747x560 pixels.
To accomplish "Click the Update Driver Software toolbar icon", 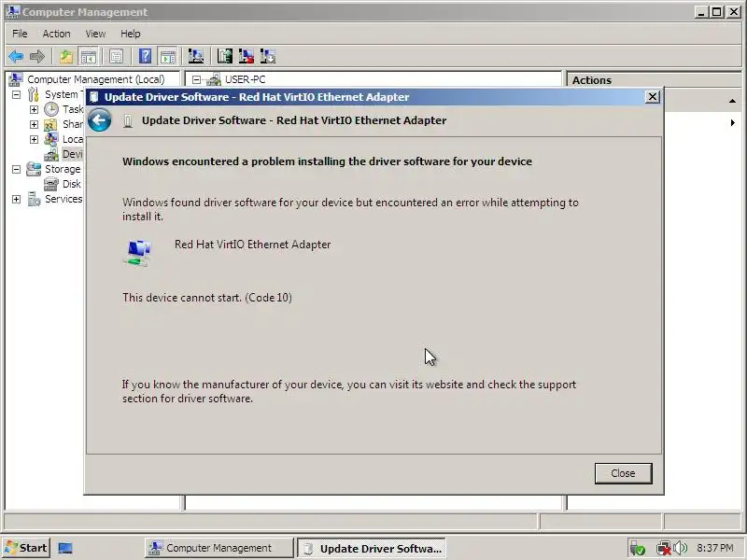I will pyautogui.click(x=225, y=57).
